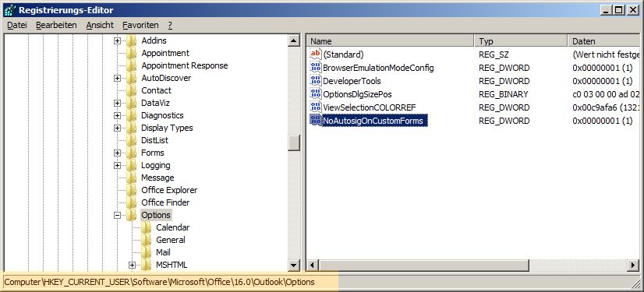Select the NoAutosigOnCustomForms value name
Screen dimensions: 644x292
click(x=373, y=121)
